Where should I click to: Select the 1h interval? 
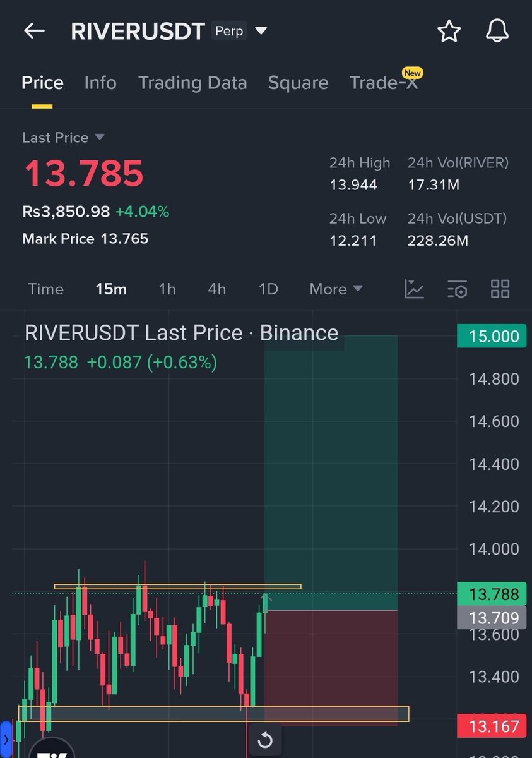tap(167, 289)
